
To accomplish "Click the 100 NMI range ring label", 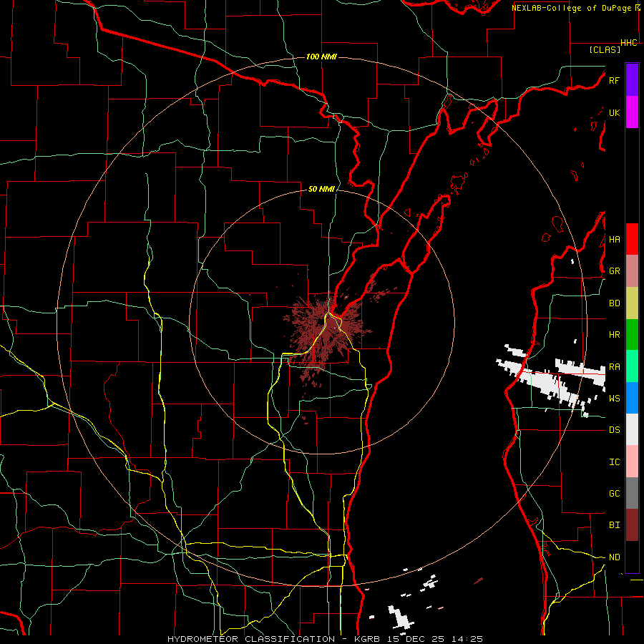I will [x=321, y=57].
